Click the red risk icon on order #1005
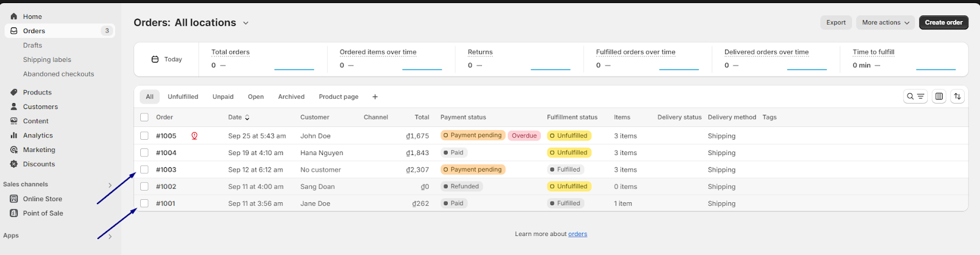Image resolution: width=980 pixels, height=255 pixels. tap(194, 136)
